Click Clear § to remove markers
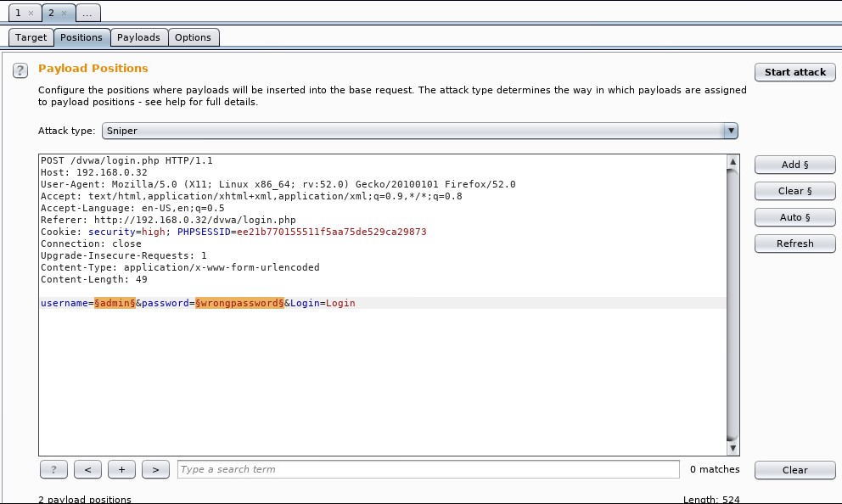Image resolution: width=842 pixels, height=504 pixels. pyautogui.click(x=794, y=191)
